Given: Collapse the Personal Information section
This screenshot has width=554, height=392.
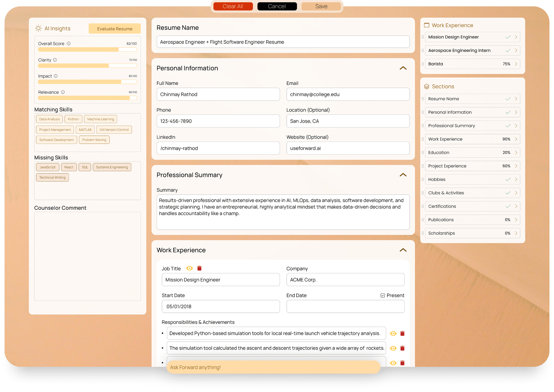Looking at the screenshot, I should pyautogui.click(x=403, y=68).
